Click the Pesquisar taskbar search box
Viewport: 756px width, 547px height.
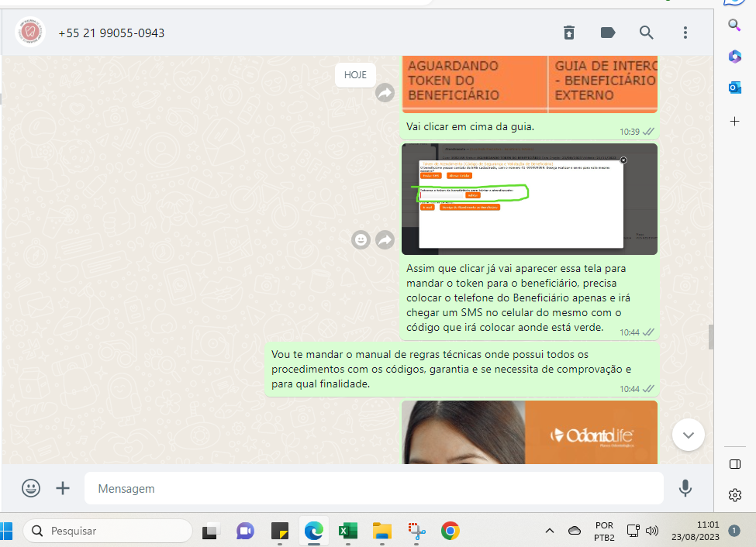tap(108, 531)
